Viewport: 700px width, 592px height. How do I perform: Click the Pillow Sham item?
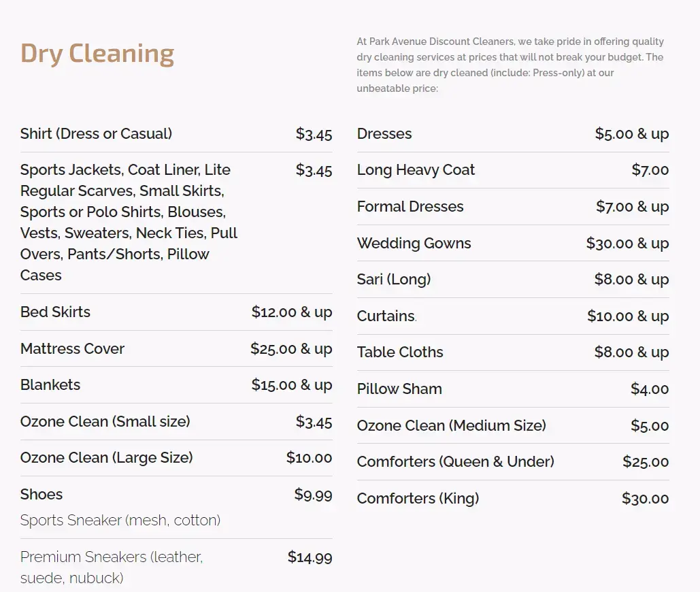[x=399, y=389]
